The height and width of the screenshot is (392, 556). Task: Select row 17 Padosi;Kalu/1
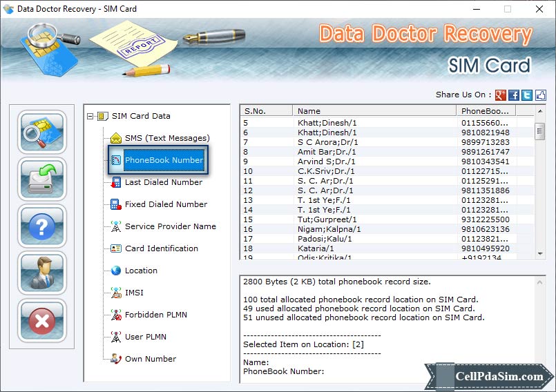pyautogui.click(x=387, y=239)
